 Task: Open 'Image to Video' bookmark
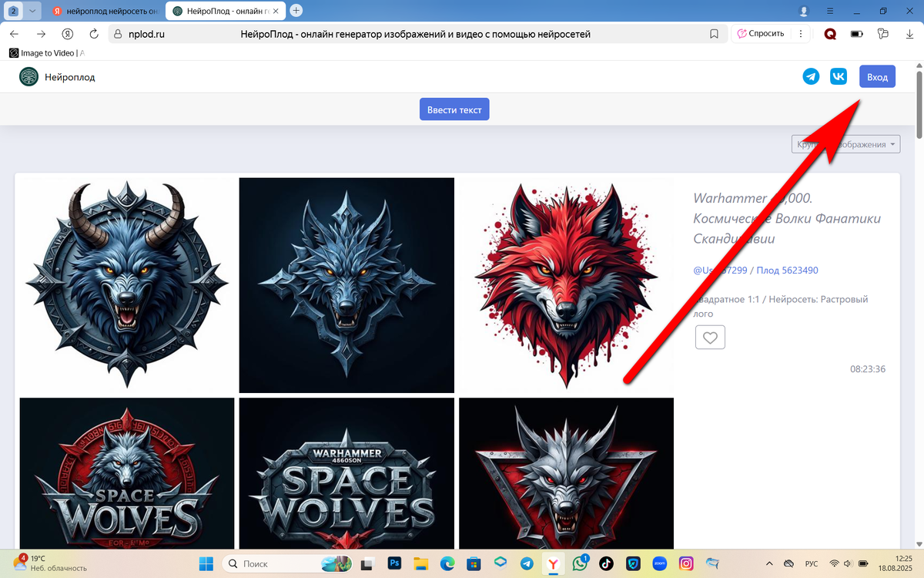(46, 53)
